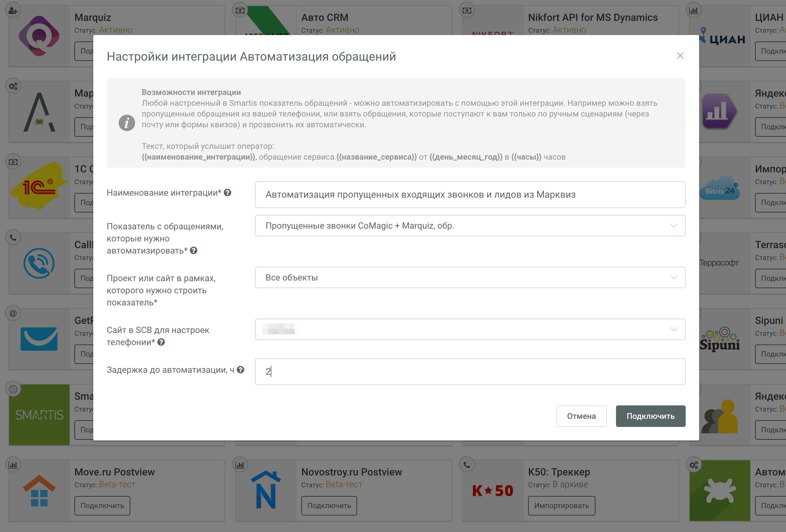The width and height of the screenshot is (786, 532).
Task: Click help icon beside автоматизировать label
Action: coord(194,251)
